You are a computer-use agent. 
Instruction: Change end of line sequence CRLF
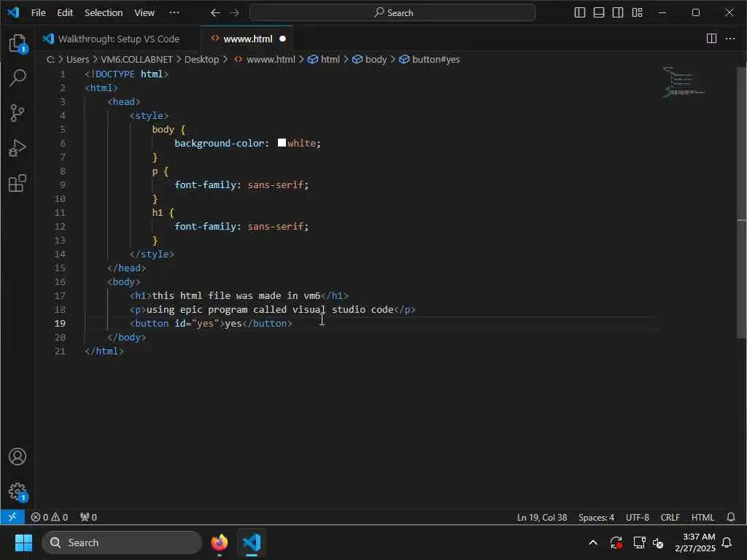(670, 517)
